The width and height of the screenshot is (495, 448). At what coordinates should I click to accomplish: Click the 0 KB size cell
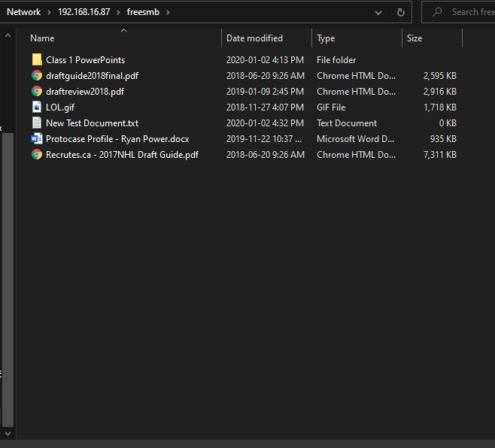tap(448, 123)
